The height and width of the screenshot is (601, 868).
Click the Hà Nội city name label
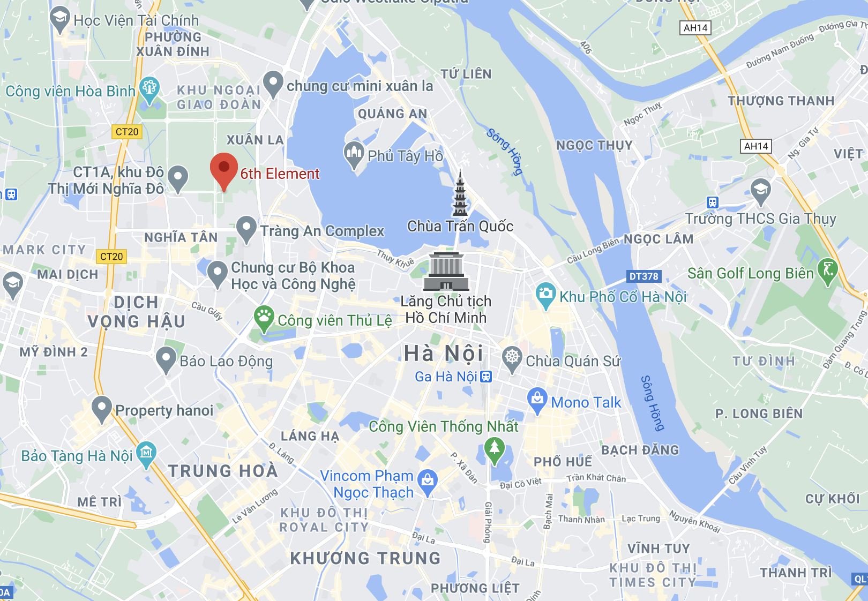444,354
